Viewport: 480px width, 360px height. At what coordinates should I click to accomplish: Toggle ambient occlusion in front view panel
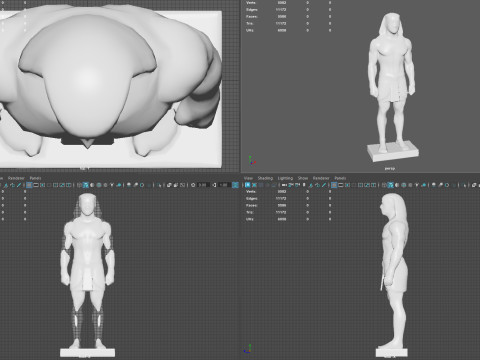click(129, 185)
